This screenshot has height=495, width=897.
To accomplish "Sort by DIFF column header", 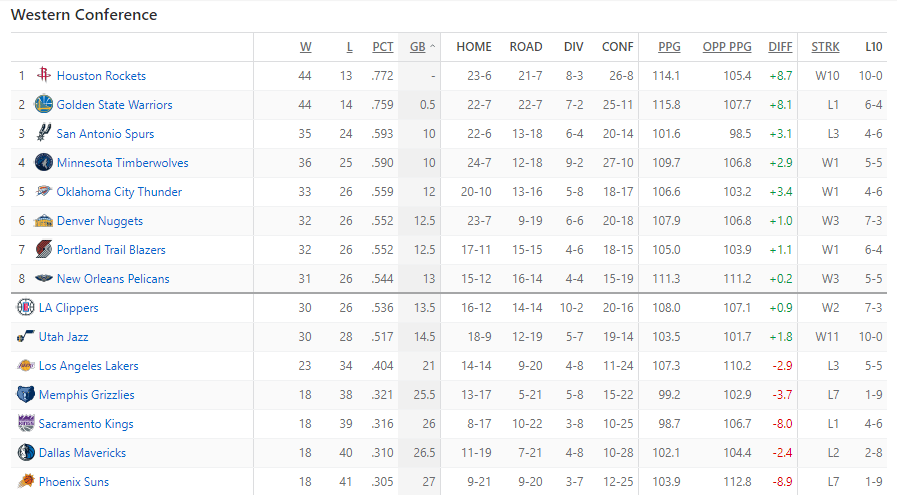I will pos(780,47).
